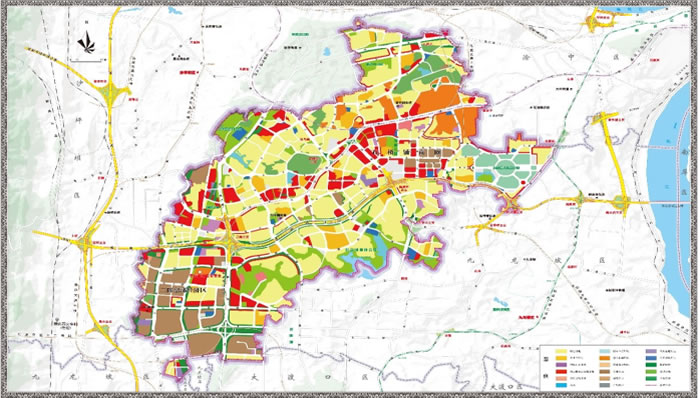This screenshot has width=700, height=398.
Task: Select the red legend color swatch
Action: tap(561, 372)
